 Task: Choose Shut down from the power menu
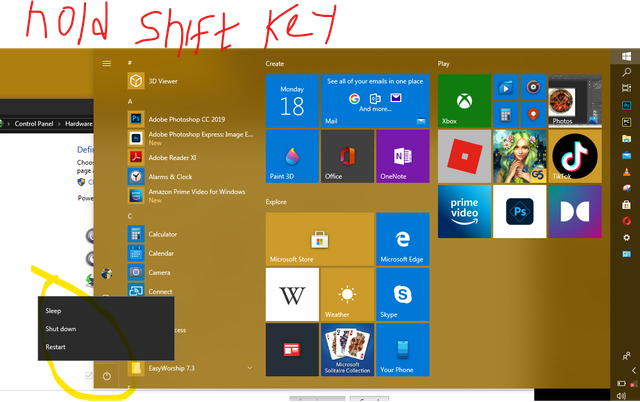point(106,329)
